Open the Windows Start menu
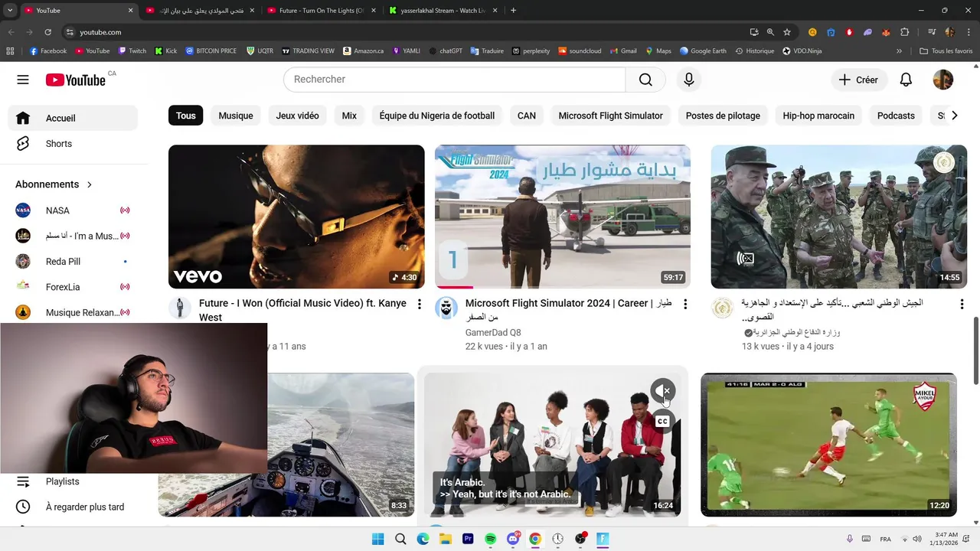The height and width of the screenshot is (551, 980). click(x=377, y=540)
